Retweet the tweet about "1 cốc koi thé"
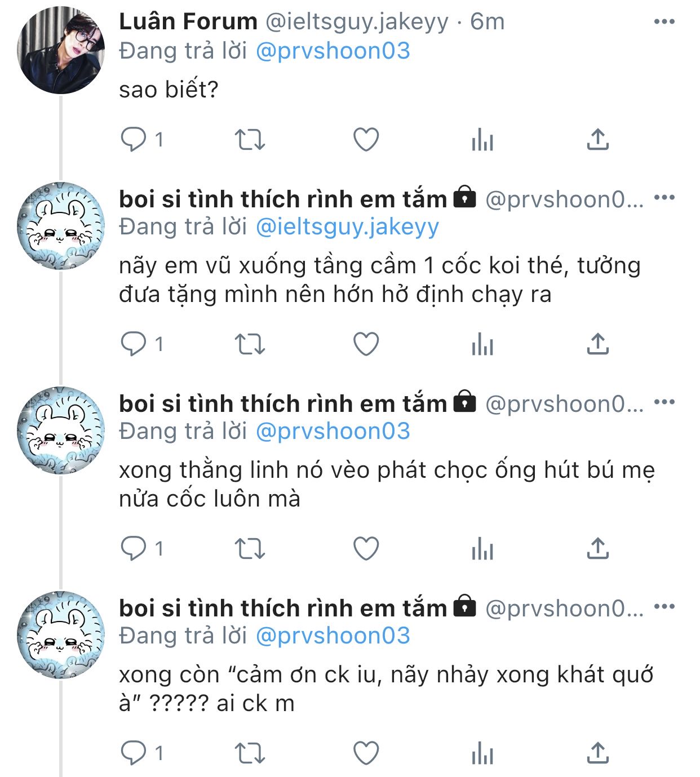Viewport: 700px width, 777px height. (249, 344)
